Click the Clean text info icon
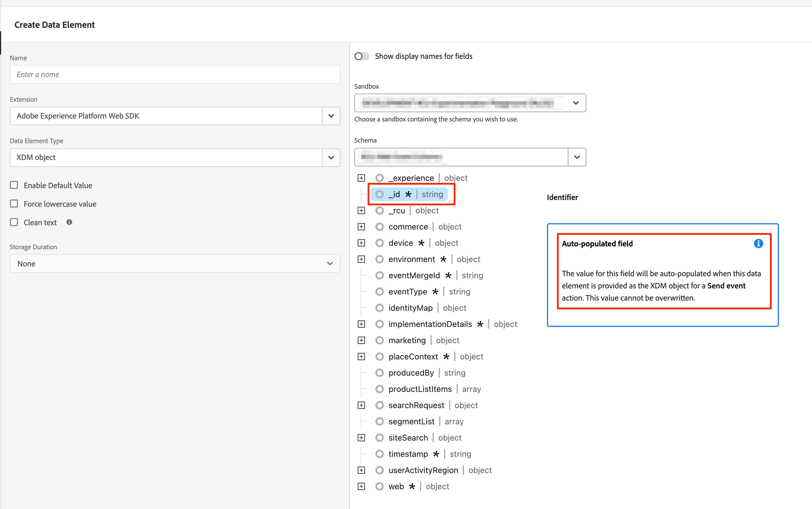The height and width of the screenshot is (509, 812). 69,222
